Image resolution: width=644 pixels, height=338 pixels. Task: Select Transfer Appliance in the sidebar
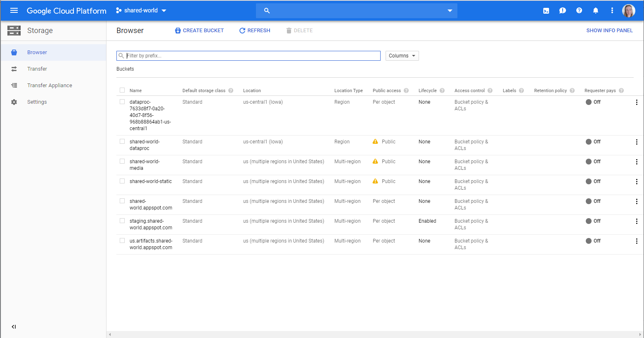[53, 86]
